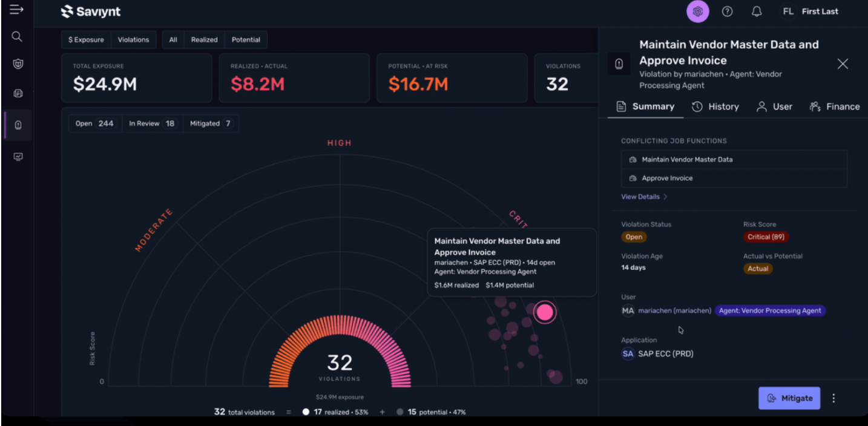The image size is (868, 426).
Task: Open the Finance tab
Action: pyautogui.click(x=835, y=106)
